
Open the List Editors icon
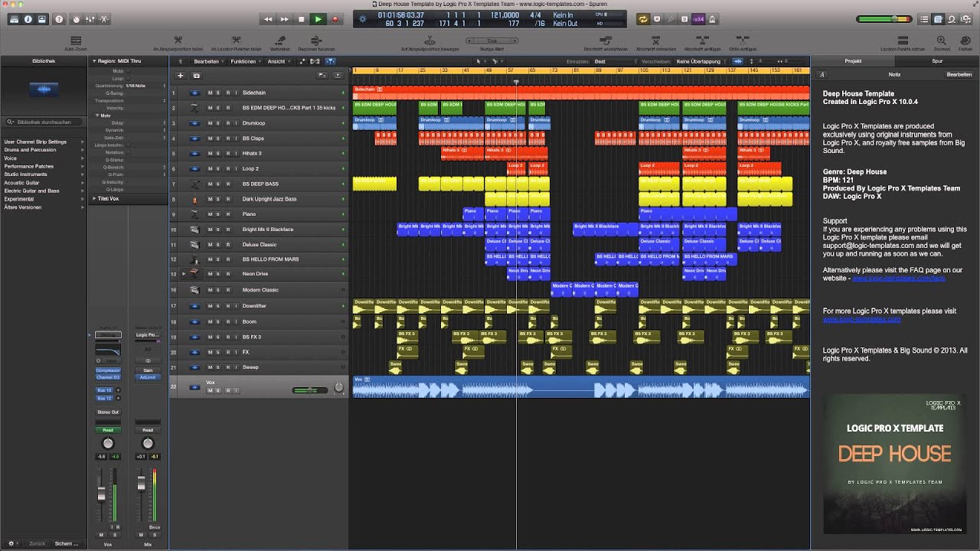coord(925,19)
